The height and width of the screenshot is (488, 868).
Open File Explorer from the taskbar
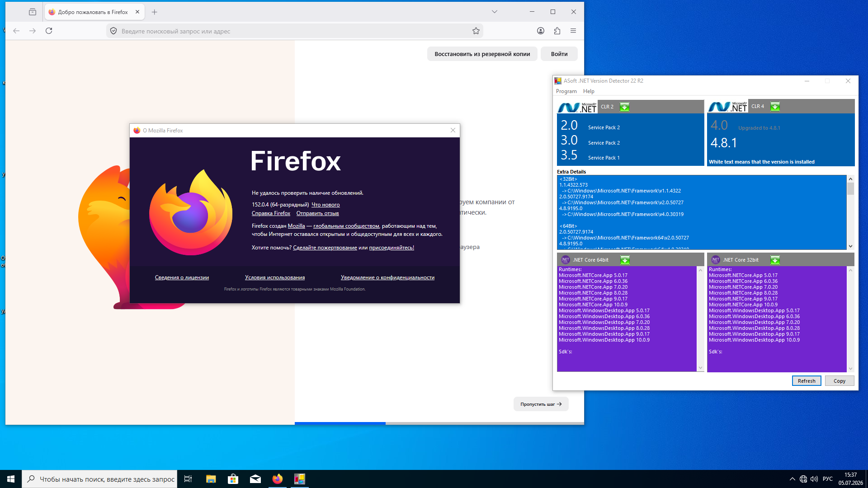(211, 479)
